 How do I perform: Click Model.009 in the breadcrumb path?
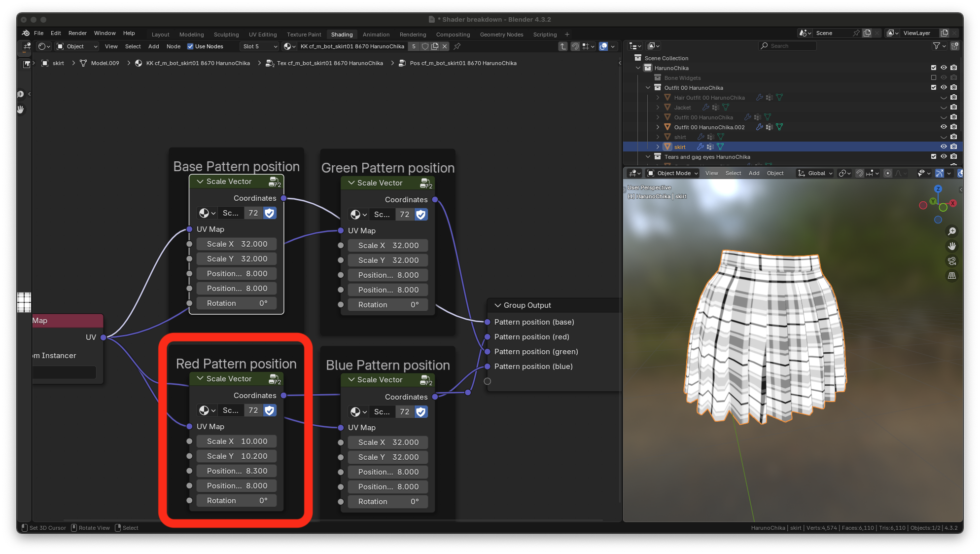click(x=105, y=63)
